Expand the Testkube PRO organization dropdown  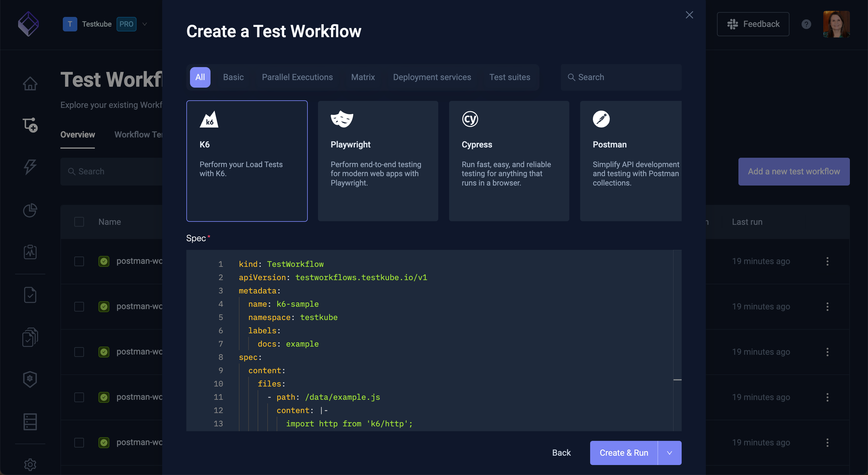[x=145, y=24]
